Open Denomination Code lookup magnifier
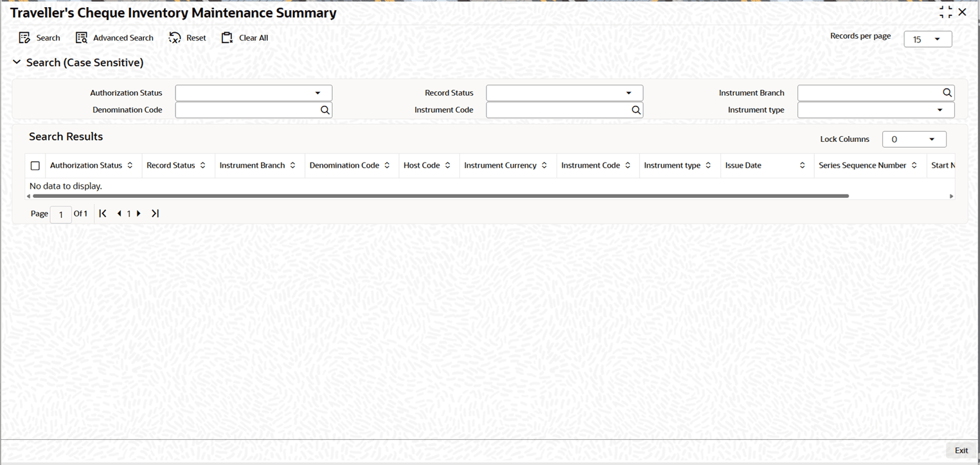This screenshot has width=980, height=465. point(325,110)
